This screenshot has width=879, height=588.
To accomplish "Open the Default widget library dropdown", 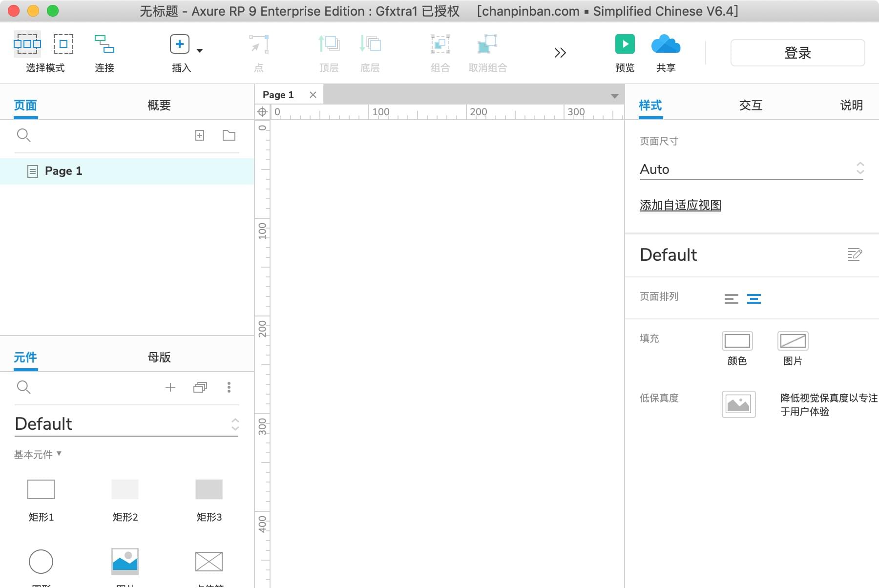I will [126, 424].
